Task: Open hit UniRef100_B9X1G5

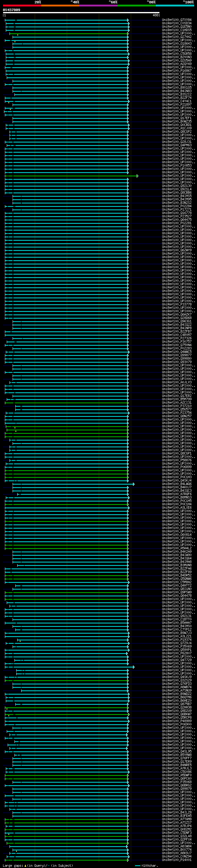Action: tap(177, 88)
